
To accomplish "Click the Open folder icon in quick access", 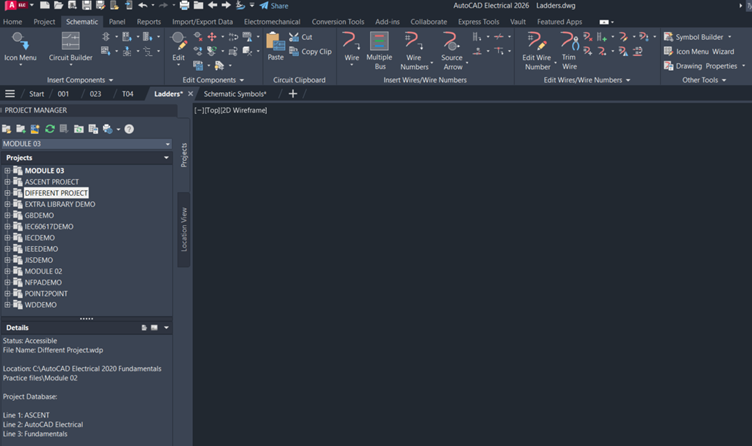I will click(x=59, y=5).
